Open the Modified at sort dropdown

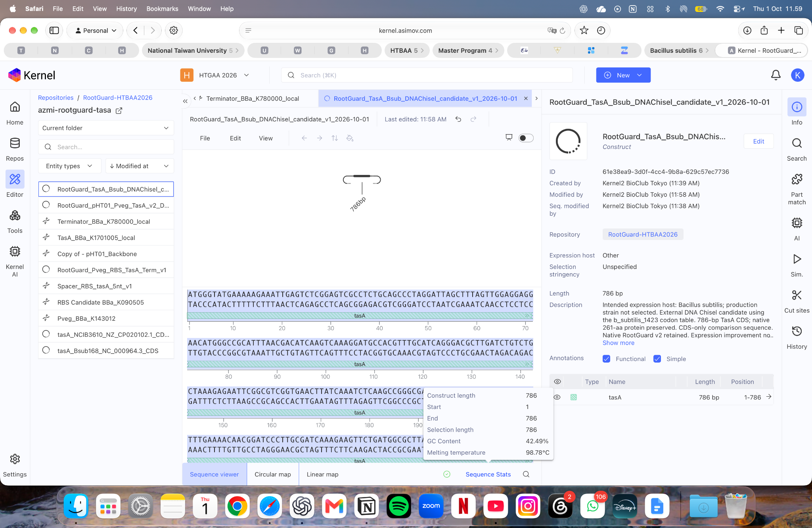[x=140, y=166]
